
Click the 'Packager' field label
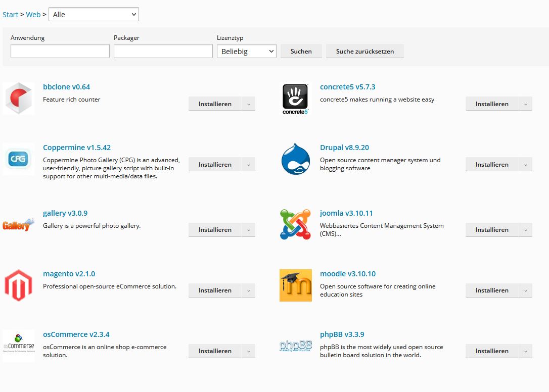126,38
